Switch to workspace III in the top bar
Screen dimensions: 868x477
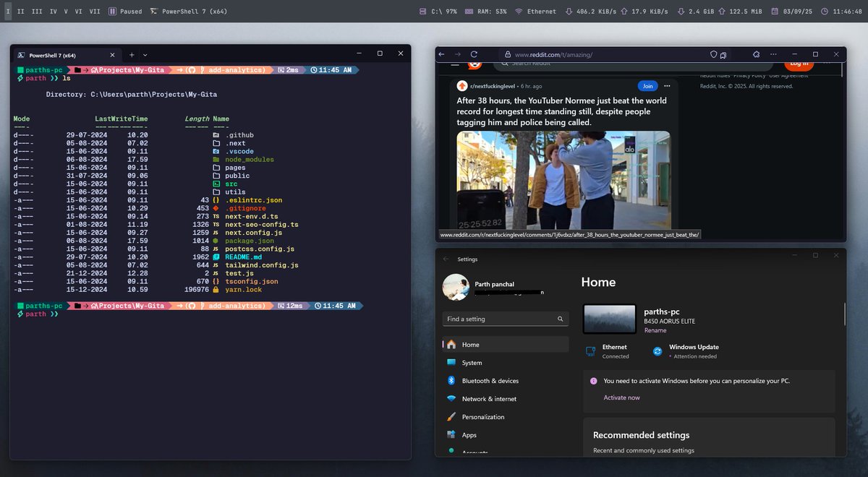pyautogui.click(x=36, y=12)
